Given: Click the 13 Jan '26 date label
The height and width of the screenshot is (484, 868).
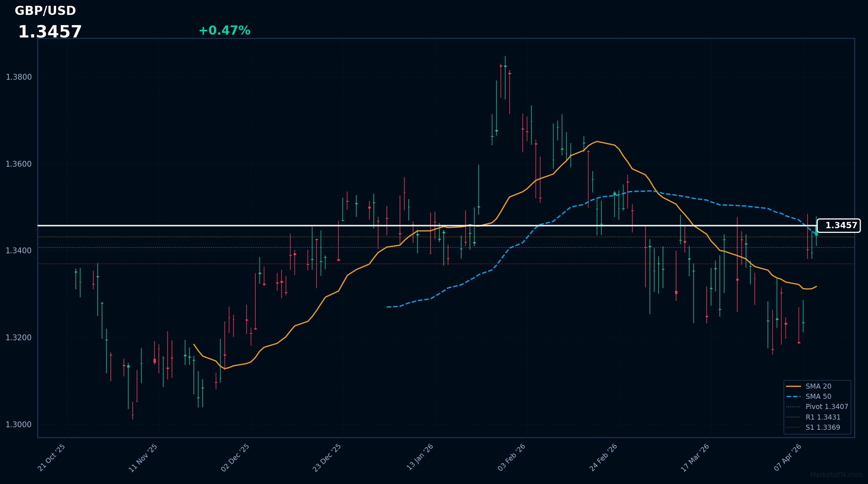Looking at the screenshot, I should pyautogui.click(x=420, y=457).
